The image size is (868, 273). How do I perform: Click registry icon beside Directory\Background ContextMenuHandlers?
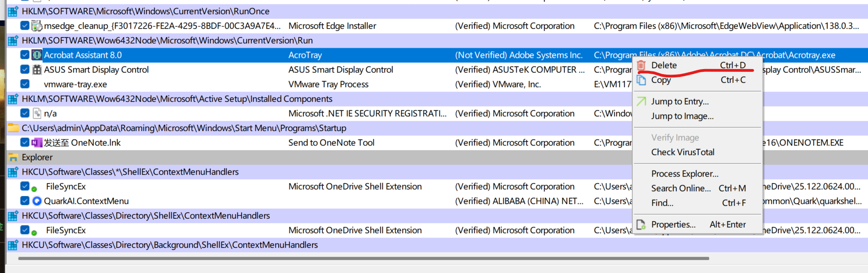point(13,245)
